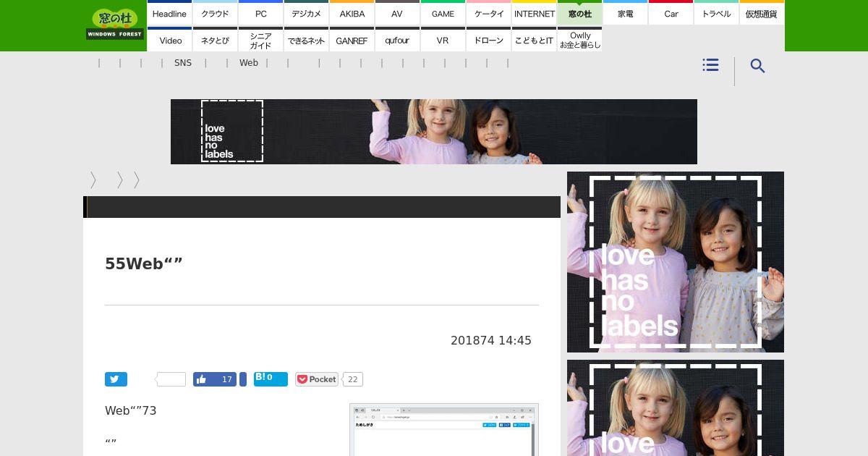
Task: Open the ケータイ tab
Action: (x=488, y=13)
